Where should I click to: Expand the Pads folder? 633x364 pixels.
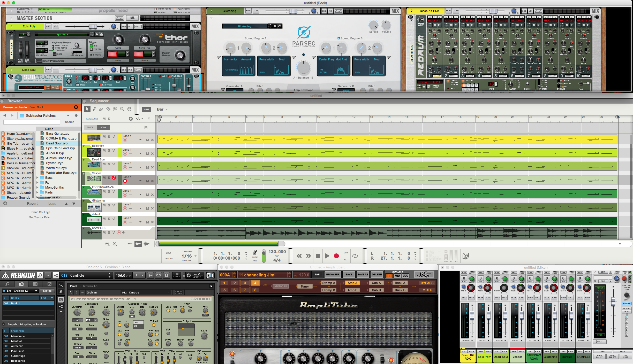pos(37,192)
